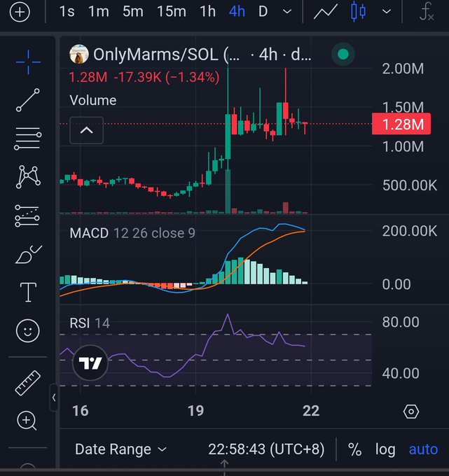Image resolution: width=449 pixels, height=476 pixels.
Task: Select the RSI 14 indicator legend
Action: pos(90,323)
